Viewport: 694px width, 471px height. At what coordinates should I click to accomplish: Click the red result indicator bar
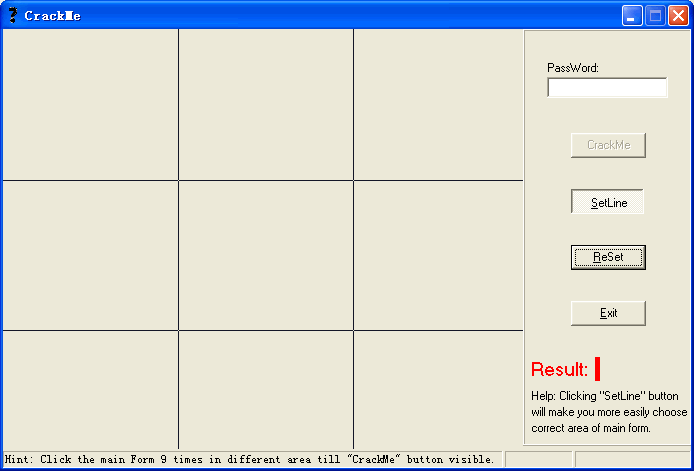[598, 369]
